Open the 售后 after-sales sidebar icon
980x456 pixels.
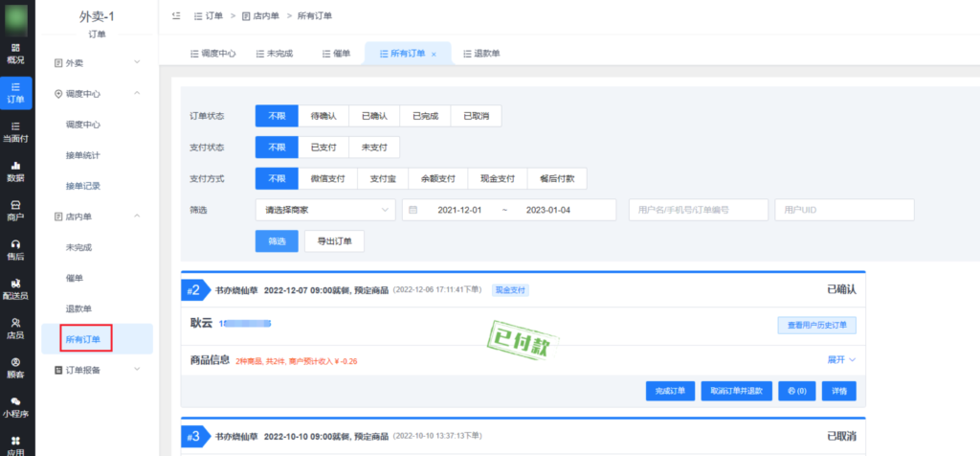click(x=15, y=249)
